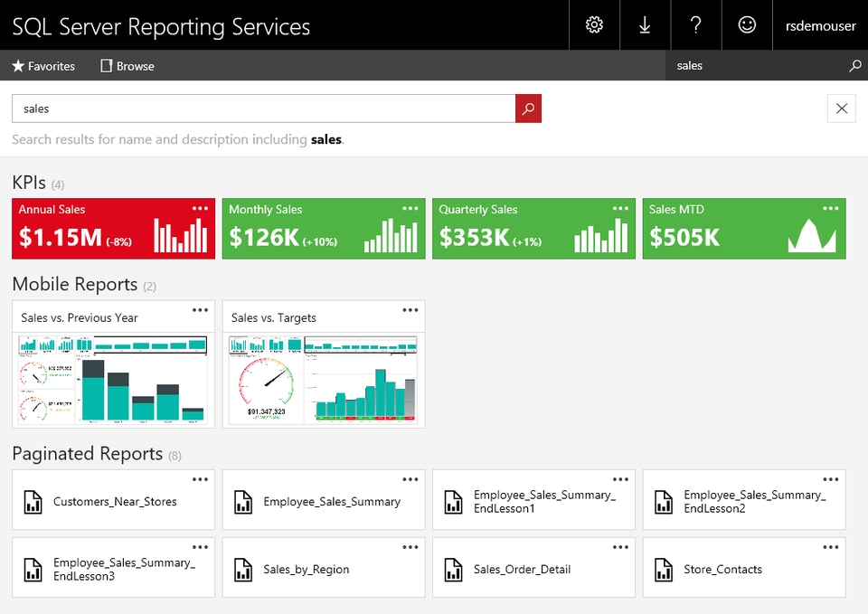Screen dimensions: 868x614
Task: Click the search icon in the top-right bar
Action: (854, 65)
